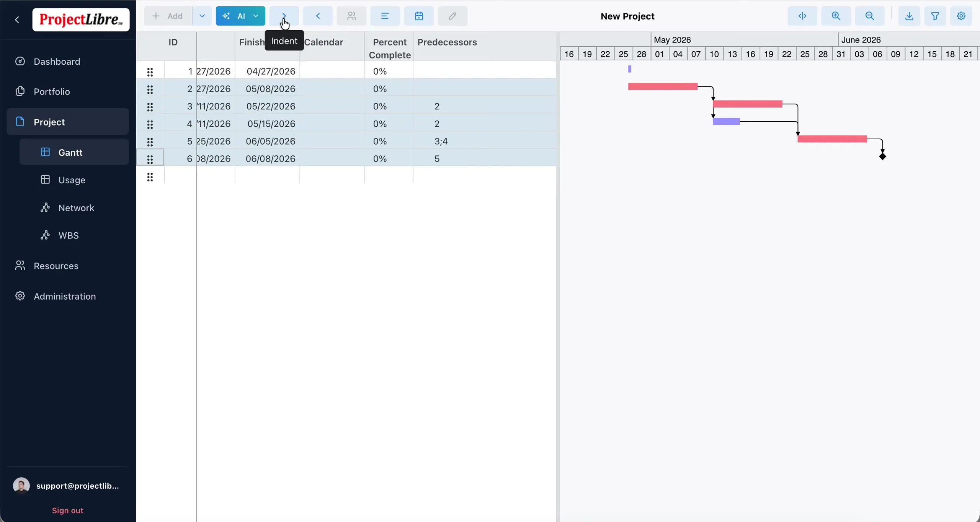Zoom in on the Gantt chart
This screenshot has height=522, width=980.
click(836, 16)
